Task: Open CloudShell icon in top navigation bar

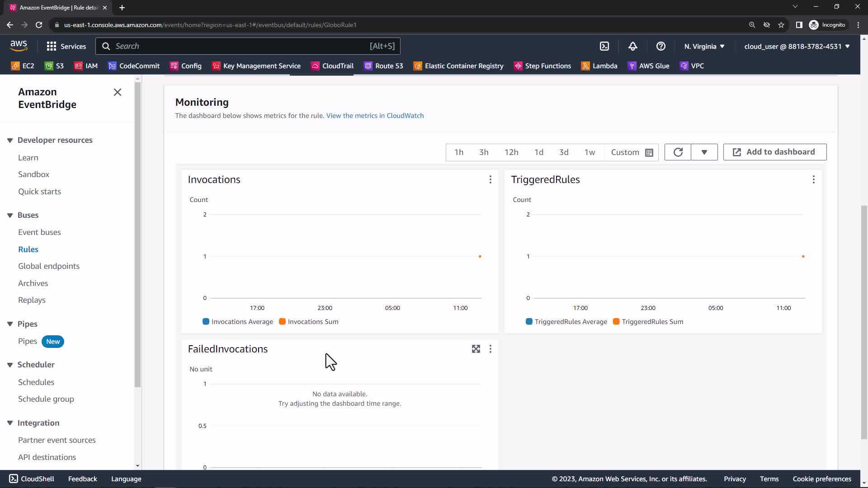Action: pos(604,46)
